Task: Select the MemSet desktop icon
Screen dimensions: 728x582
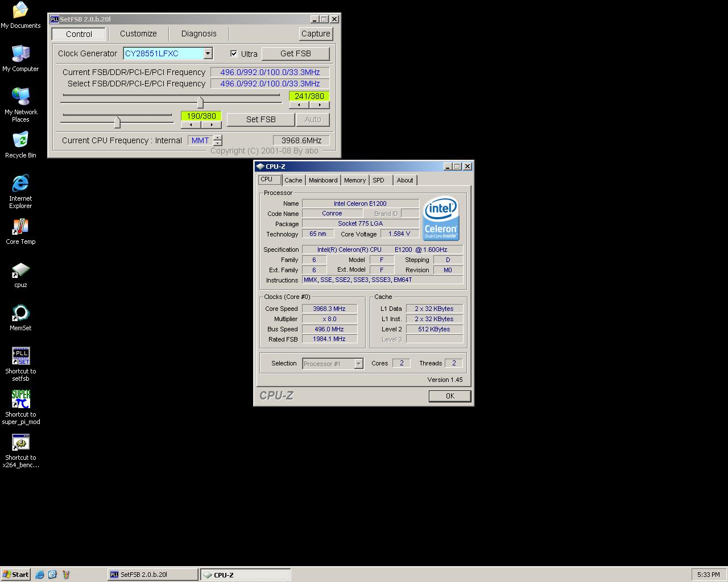Action: tap(20, 318)
